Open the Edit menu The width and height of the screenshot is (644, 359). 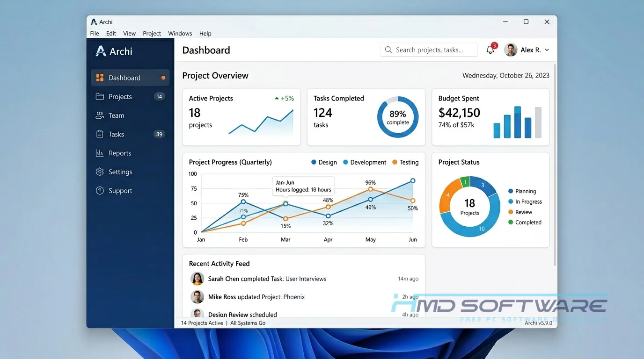[x=111, y=33]
